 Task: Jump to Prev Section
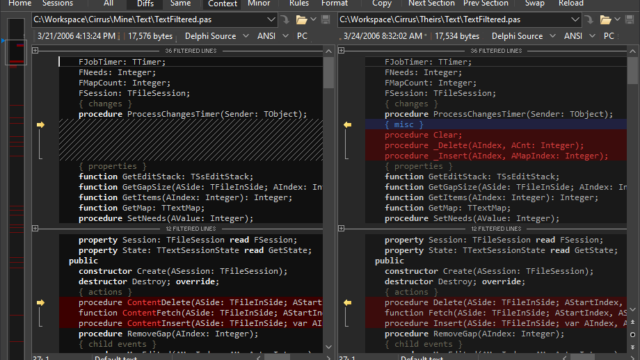point(486,3)
